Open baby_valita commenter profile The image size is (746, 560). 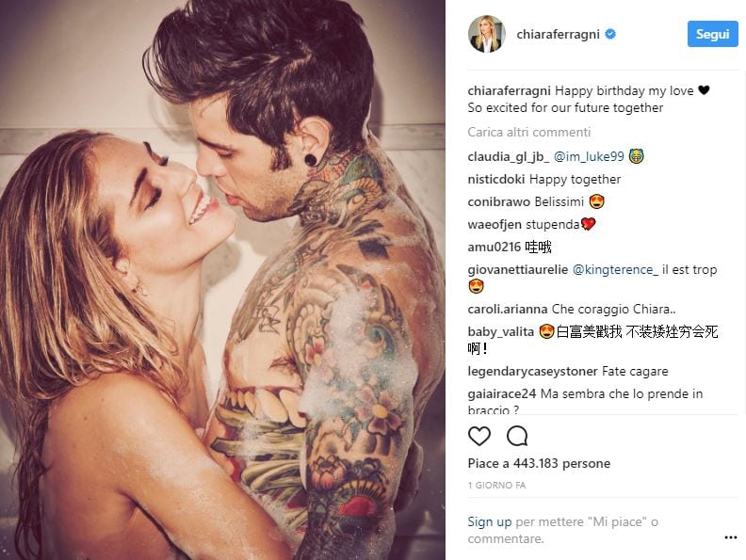pos(500,331)
